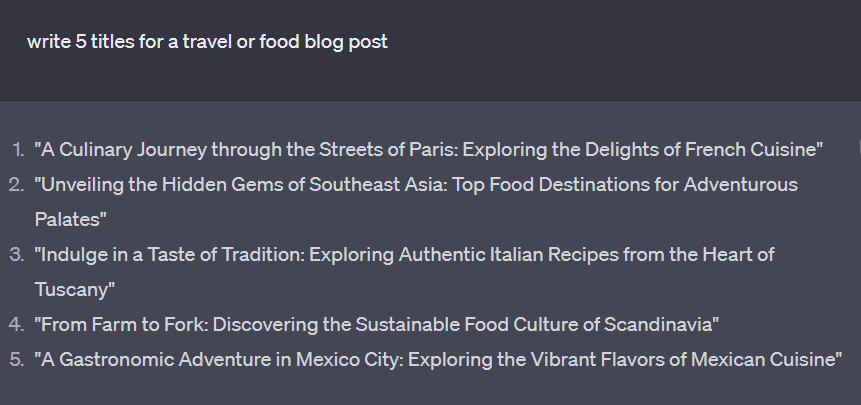Select the "Unveiling the Hidden Gems" title line
Viewport: 861px width, 405px height.
click(x=416, y=185)
